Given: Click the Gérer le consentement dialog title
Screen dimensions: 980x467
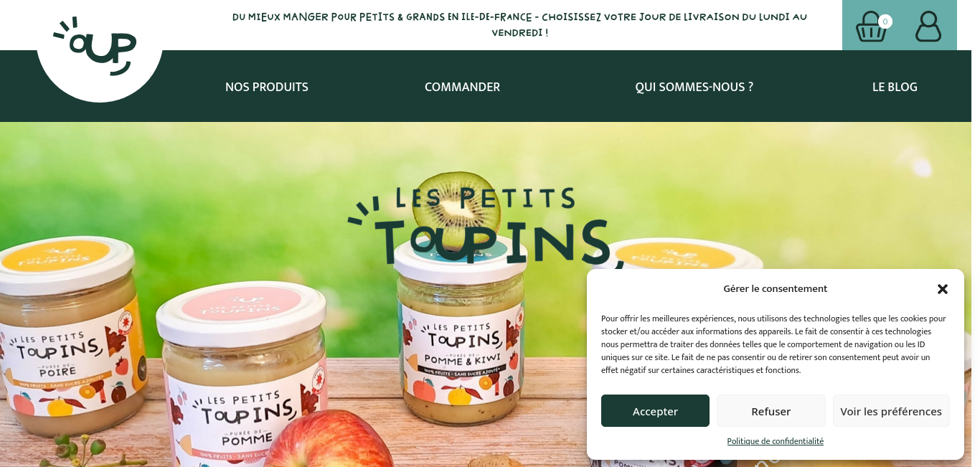Looking at the screenshot, I should point(776,288).
